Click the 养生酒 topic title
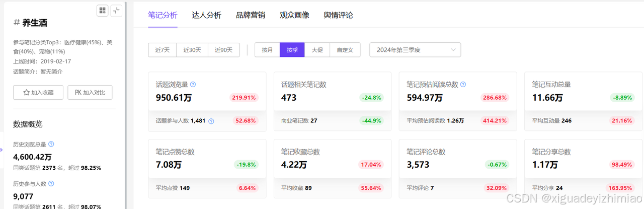This screenshot has width=644, height=209. [x=35, y=23]
